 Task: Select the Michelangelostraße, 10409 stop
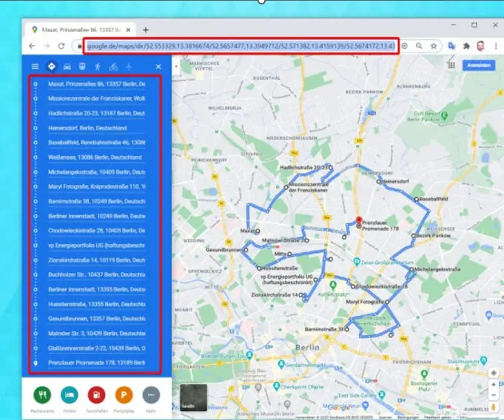[96, 172]
